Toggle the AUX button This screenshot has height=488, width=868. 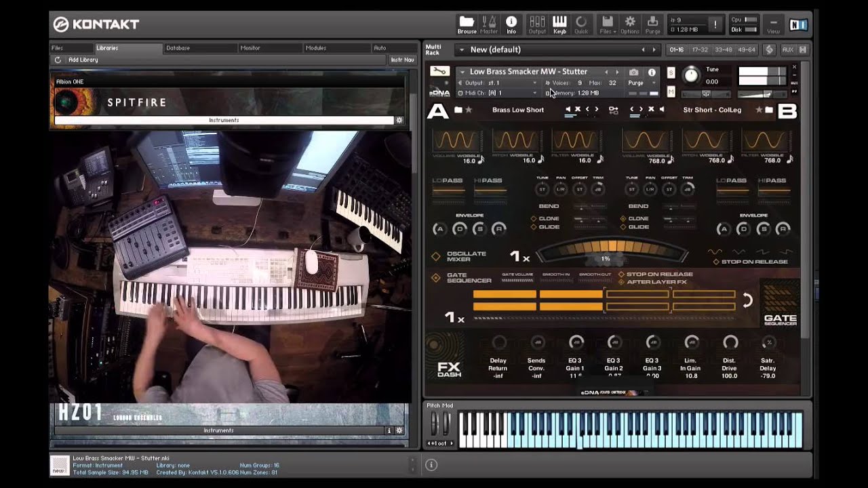tap(787, 49)
